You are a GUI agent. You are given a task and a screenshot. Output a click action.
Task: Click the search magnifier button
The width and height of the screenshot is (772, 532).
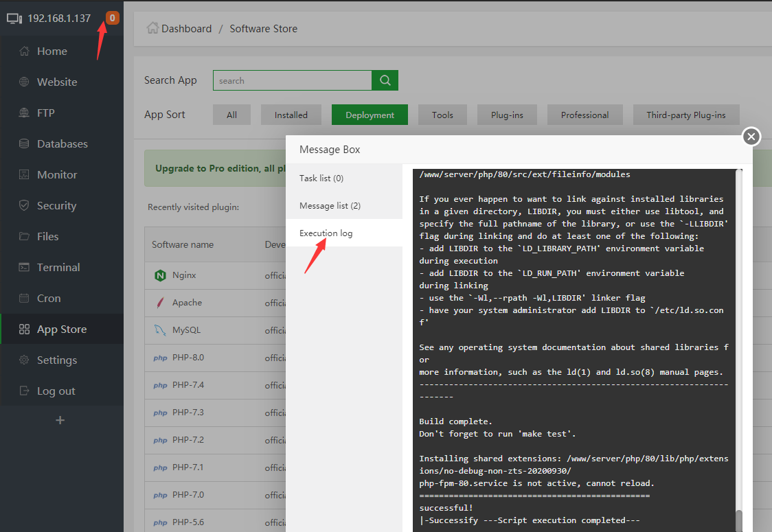(385, 80)
